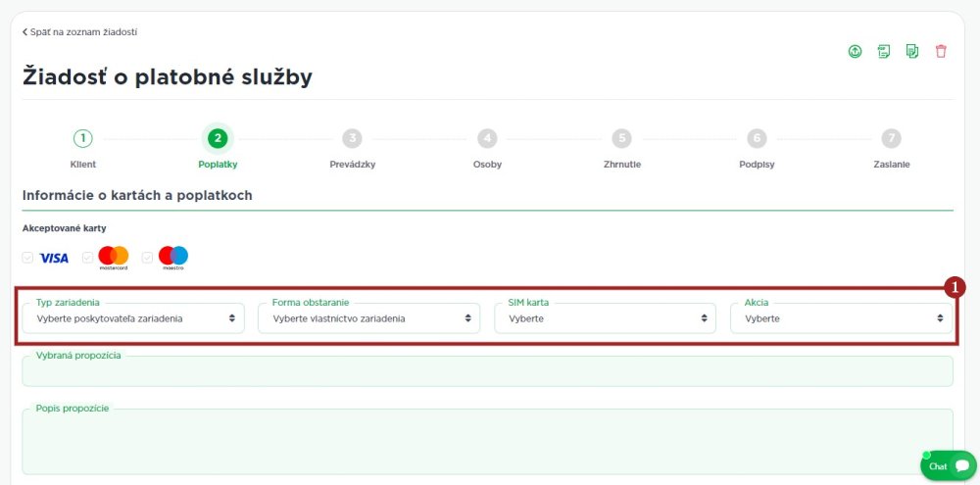Image resolution: width=980 pixels, height=485 pixels.
Task: Click the Žiadosť o platobné služby heading
Action: tap(168, 76)
